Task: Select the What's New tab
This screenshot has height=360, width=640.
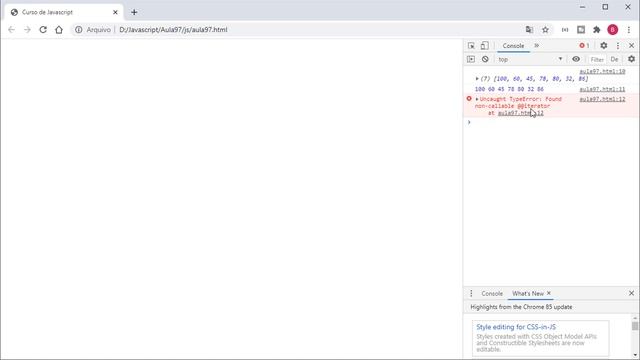Action: click(528, 293)
